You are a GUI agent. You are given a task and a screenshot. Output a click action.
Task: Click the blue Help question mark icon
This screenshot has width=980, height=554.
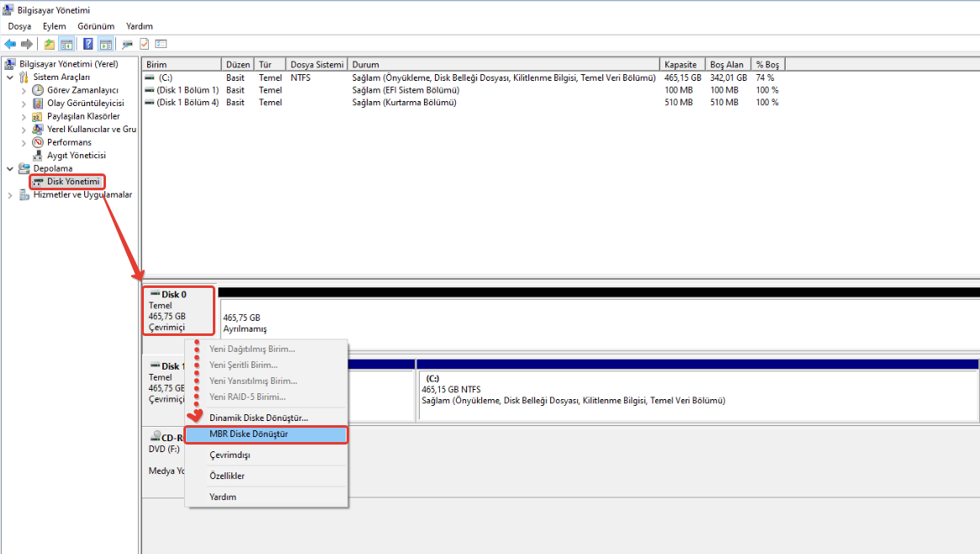[x=87, y=44]
